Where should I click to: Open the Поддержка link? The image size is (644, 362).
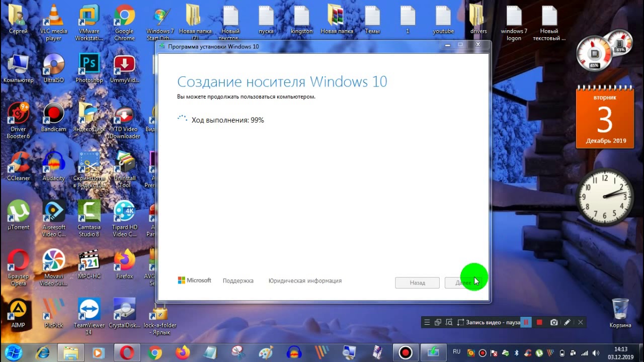[238, 281]
